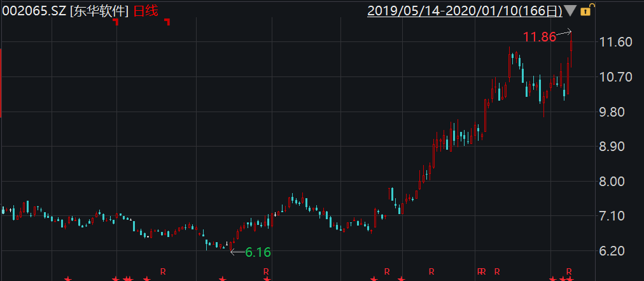Click the 11.60 price axis label
Image resolution: width=644 pixels, height=281 pixels.
[x=615, y=42]
